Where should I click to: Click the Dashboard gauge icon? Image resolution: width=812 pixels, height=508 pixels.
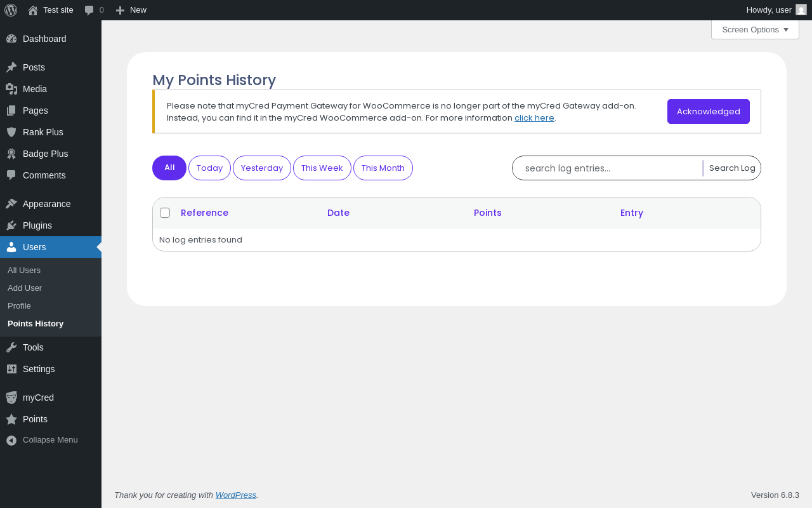tap(11, 39)
